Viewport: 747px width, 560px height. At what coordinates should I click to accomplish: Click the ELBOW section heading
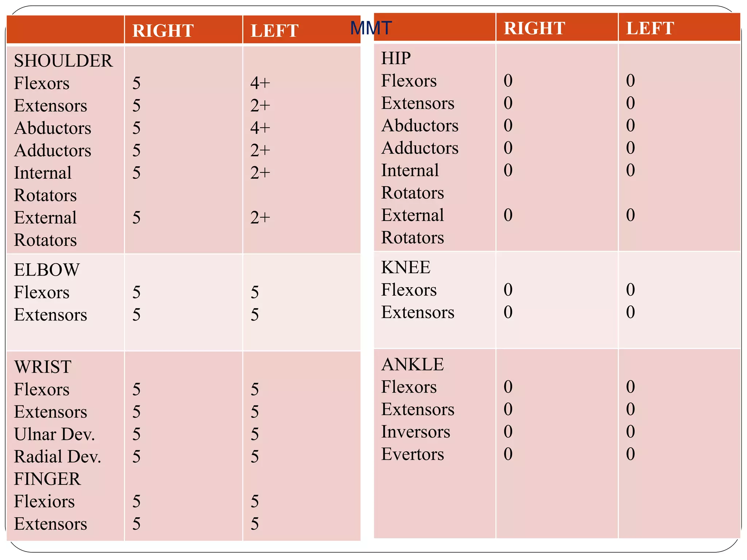pos(47,270)
